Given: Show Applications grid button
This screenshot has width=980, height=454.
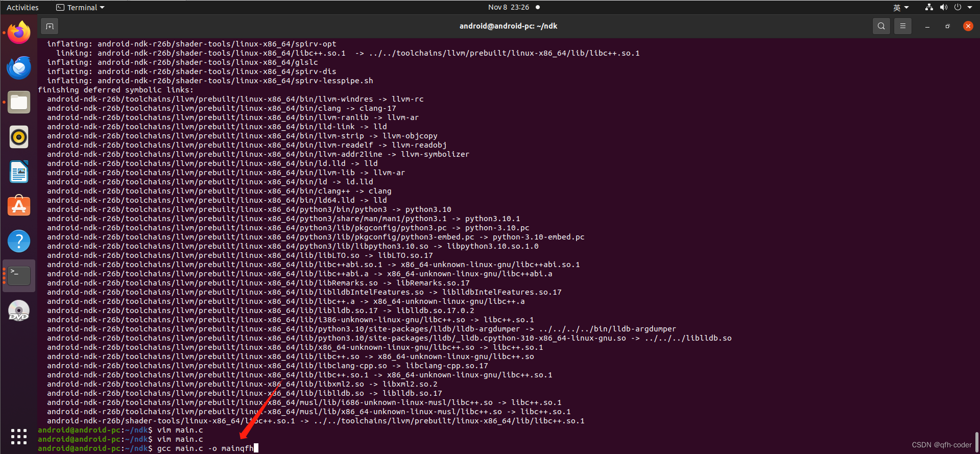Looking at the screenshot, I should [x=19, y=436].
